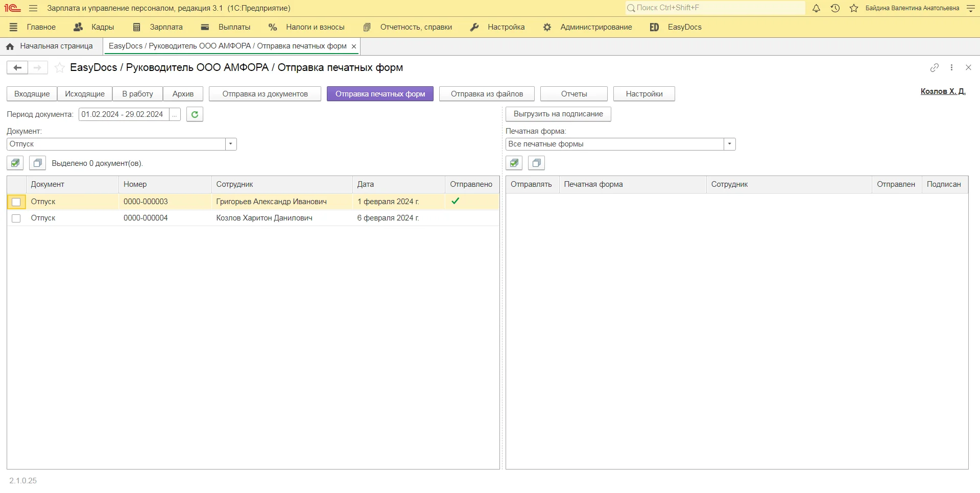The width and height of the screenshot is (980, 493).
Task: Click uncheck-all print forms icon in right panel
Action: 536,163
